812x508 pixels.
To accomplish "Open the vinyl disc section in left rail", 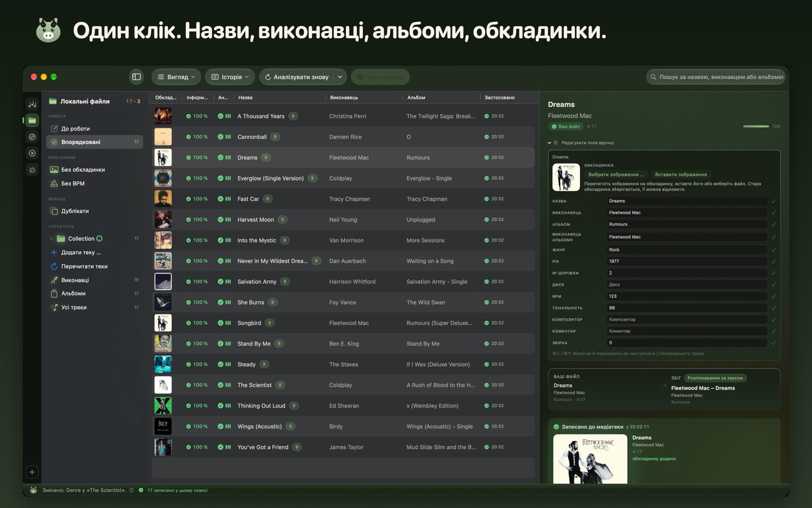I will pos(32,137).
